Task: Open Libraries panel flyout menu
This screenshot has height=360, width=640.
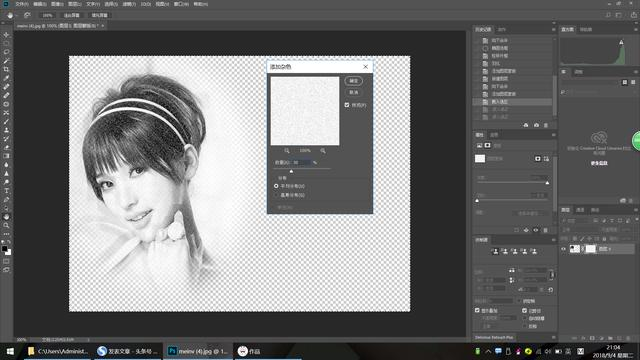Action: point(636,72)
